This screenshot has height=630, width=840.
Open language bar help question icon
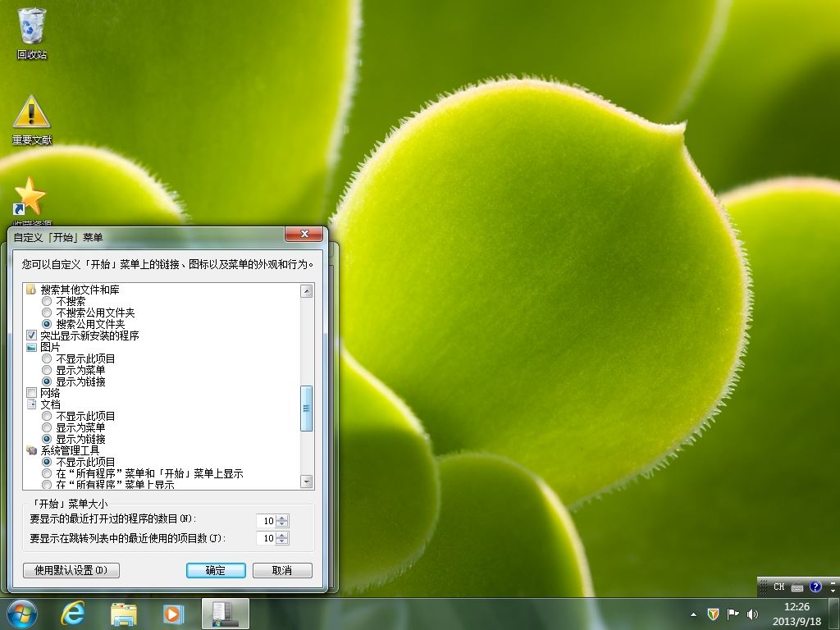[815, 587]
